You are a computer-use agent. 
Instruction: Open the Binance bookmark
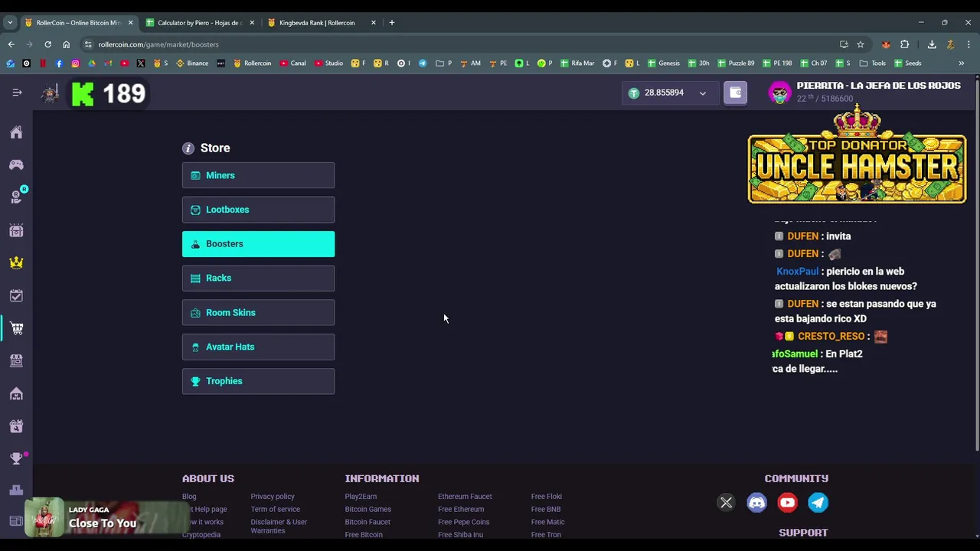[x=192, y=64]
